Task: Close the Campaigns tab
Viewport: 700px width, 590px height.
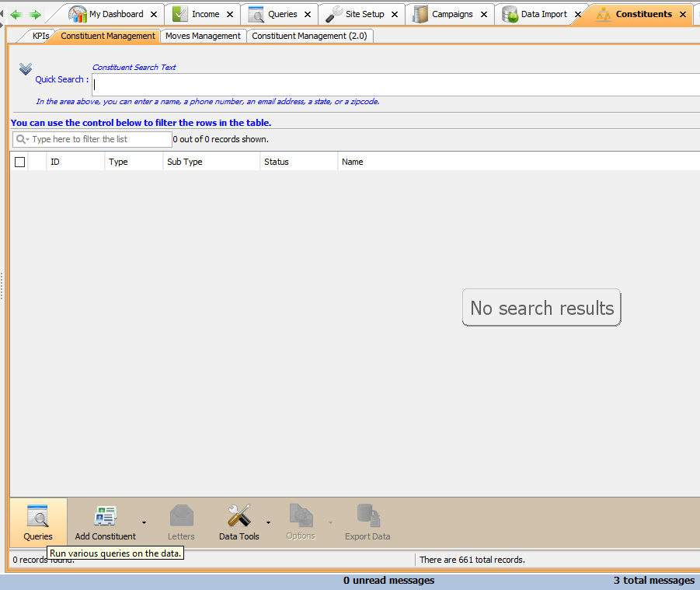Action: (484, 14)
